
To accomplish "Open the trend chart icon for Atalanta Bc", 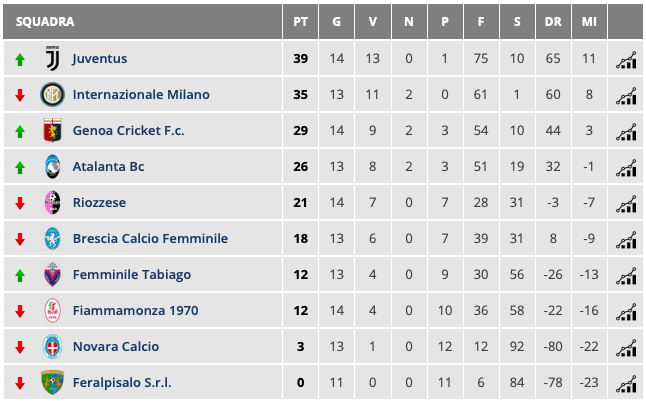I will (x=626, y=167).
